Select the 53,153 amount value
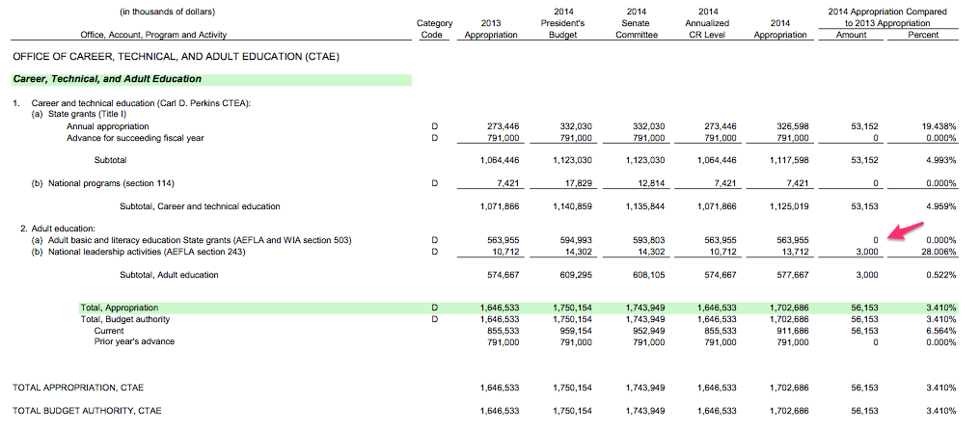 [x=864, y=206]
